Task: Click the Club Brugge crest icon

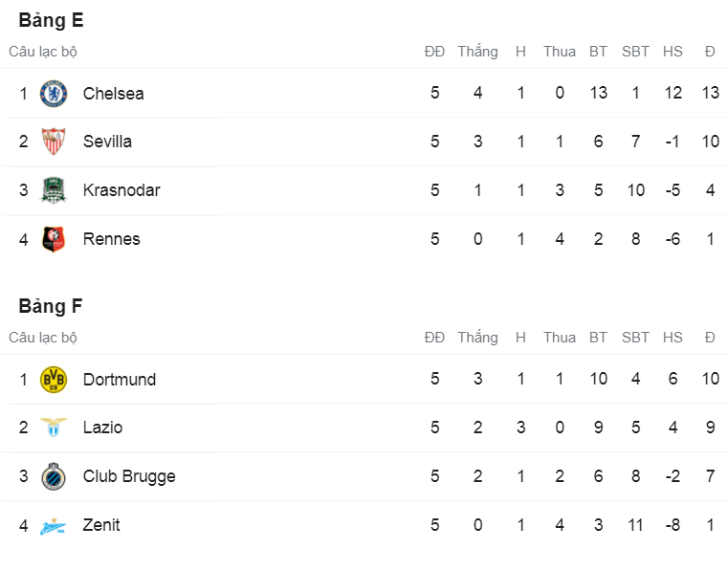Action: pos(54,476)
